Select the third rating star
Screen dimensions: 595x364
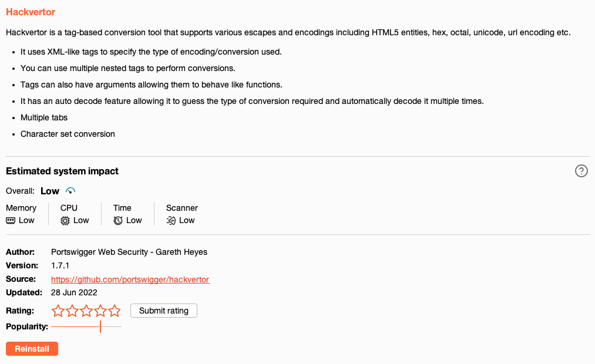coord(86,311)
